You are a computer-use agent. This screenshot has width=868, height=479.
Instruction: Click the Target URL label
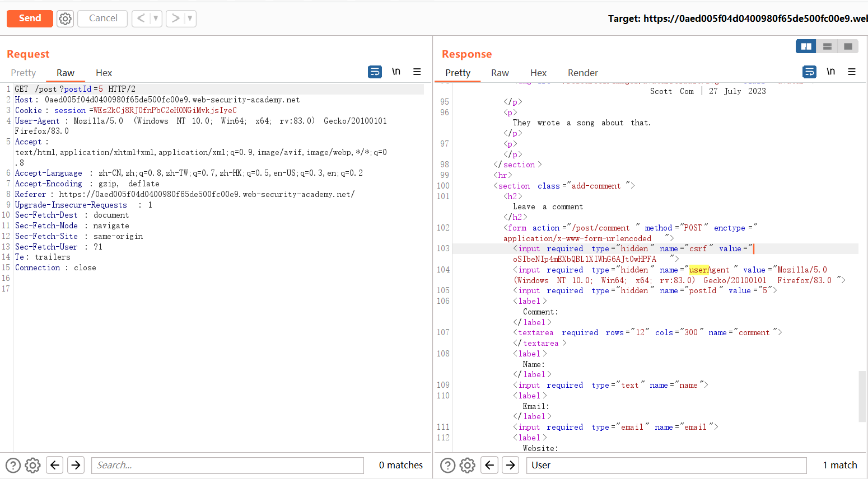tap(738, 18)
